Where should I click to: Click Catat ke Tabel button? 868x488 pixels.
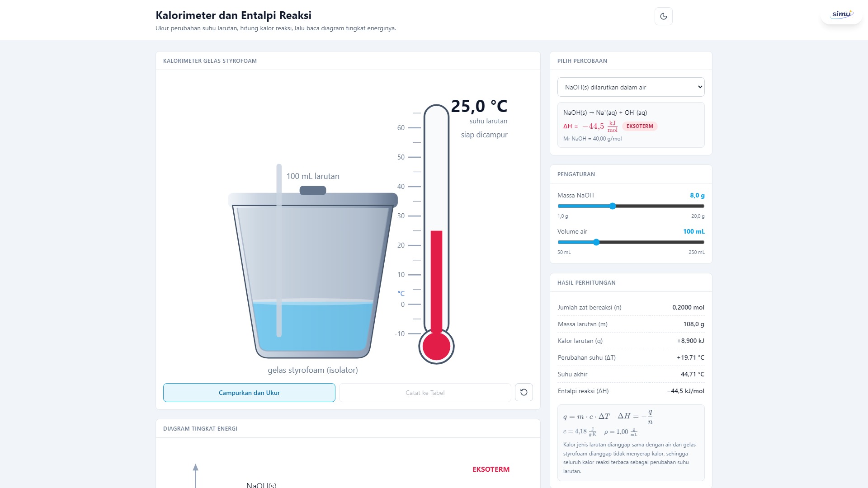point(425,393)
